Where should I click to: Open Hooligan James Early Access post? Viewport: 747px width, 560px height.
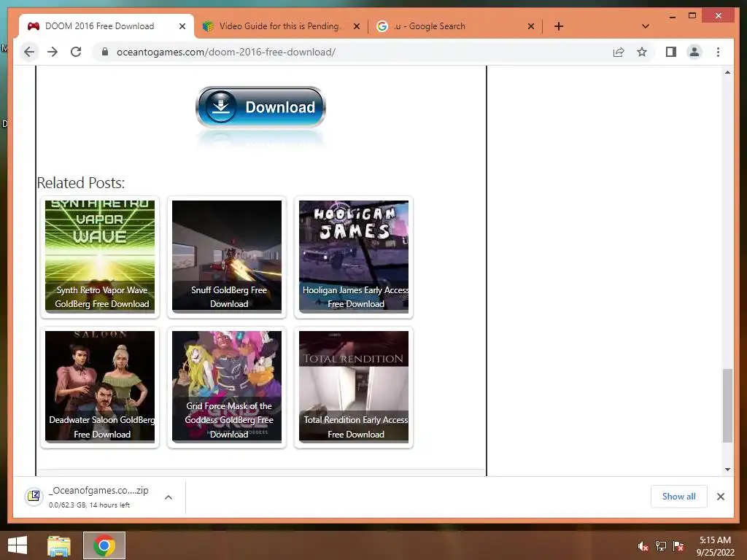point(354,256)
